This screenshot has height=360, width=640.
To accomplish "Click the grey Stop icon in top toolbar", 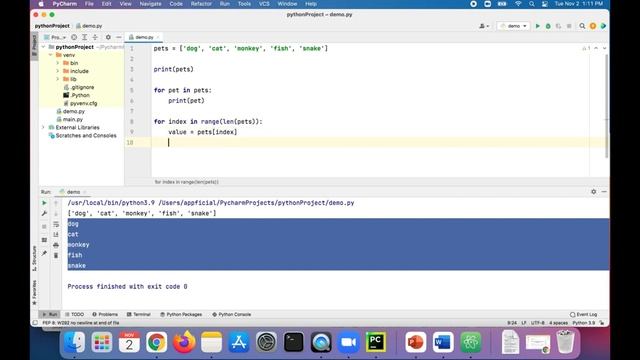I will (569, 26).
